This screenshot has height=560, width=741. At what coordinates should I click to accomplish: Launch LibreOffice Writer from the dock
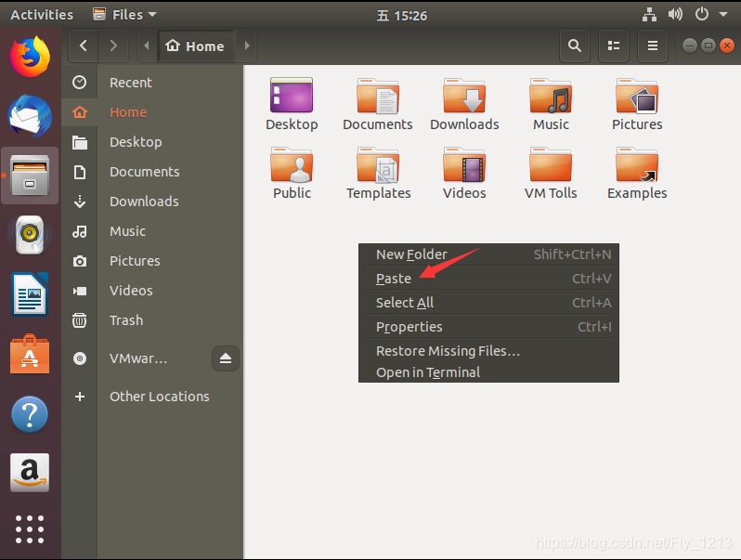pyautogui.click(x=30, y=294)
